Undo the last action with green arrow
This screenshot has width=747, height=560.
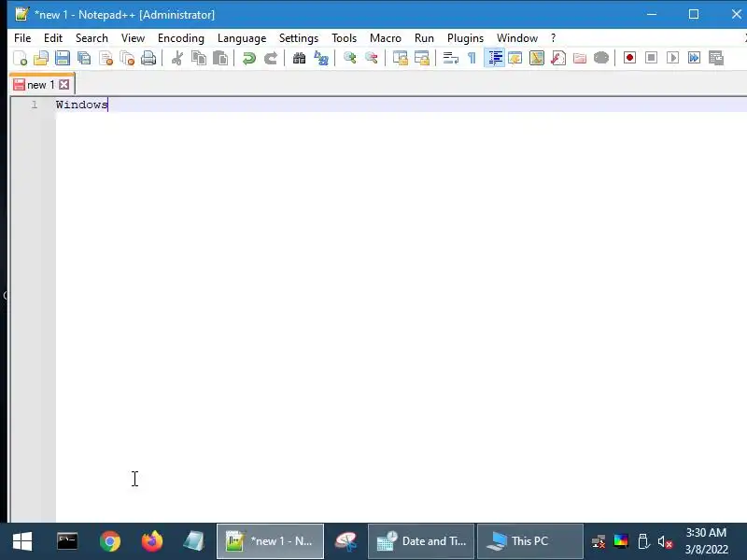click(248, 58)
